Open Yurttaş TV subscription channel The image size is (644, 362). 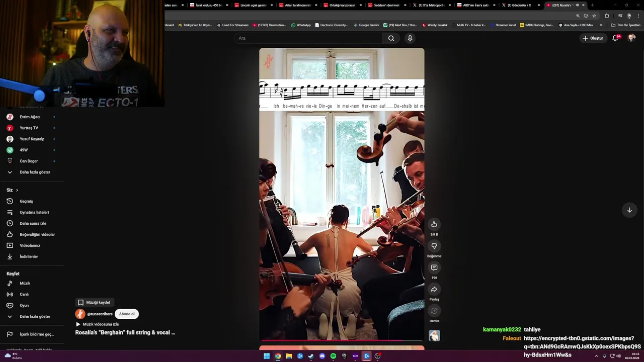[32, 128]
